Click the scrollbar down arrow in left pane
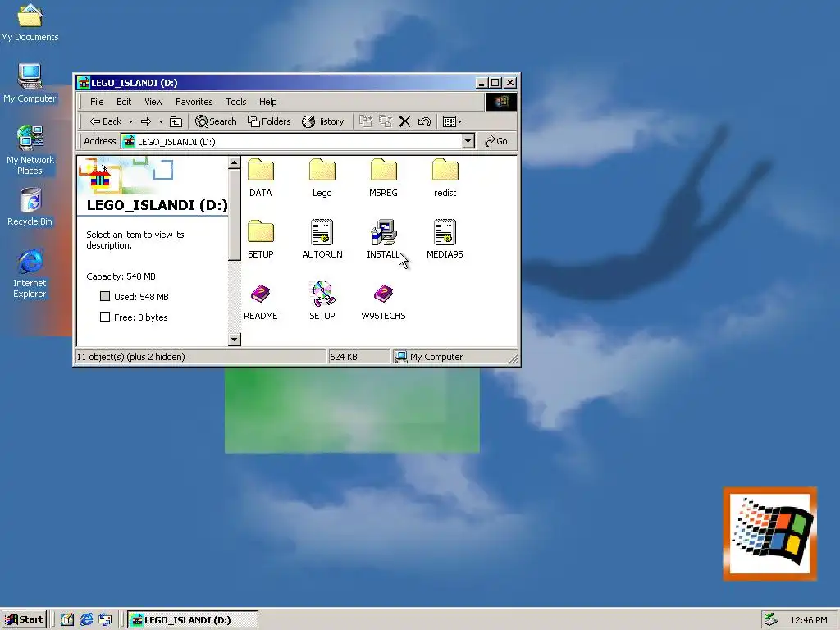Viewport: 840px width, 630px height. tap(234, 339)
